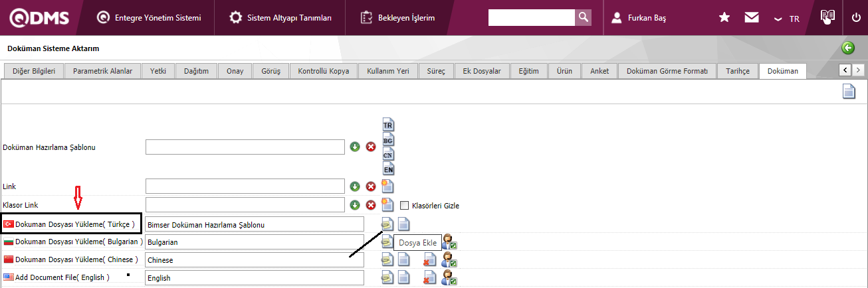The height and width of the screenshot is (288, 868).
Task: Switch to Anket tab
Action: click(x=599, y=71)
